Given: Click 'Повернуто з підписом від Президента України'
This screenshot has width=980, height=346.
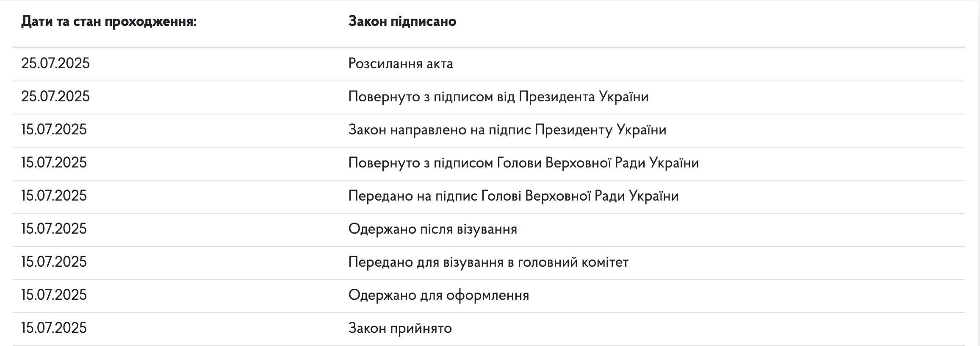Looking at the screenshot, I should (498, 97).
